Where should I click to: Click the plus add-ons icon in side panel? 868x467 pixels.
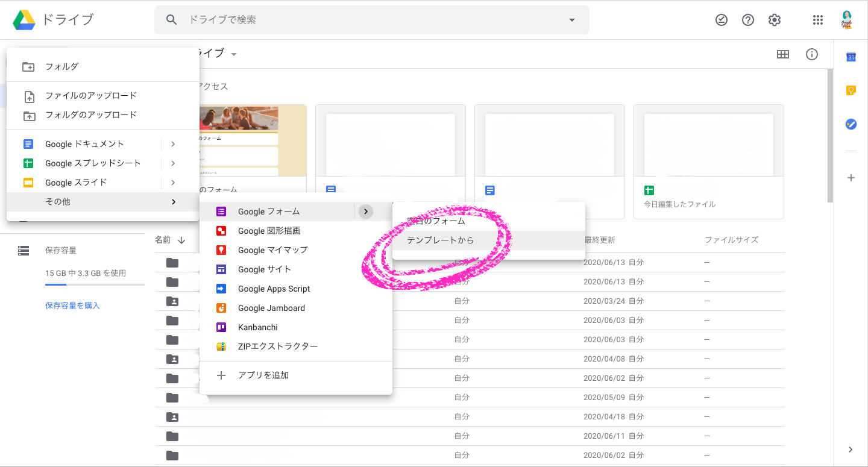coord(851,178)
